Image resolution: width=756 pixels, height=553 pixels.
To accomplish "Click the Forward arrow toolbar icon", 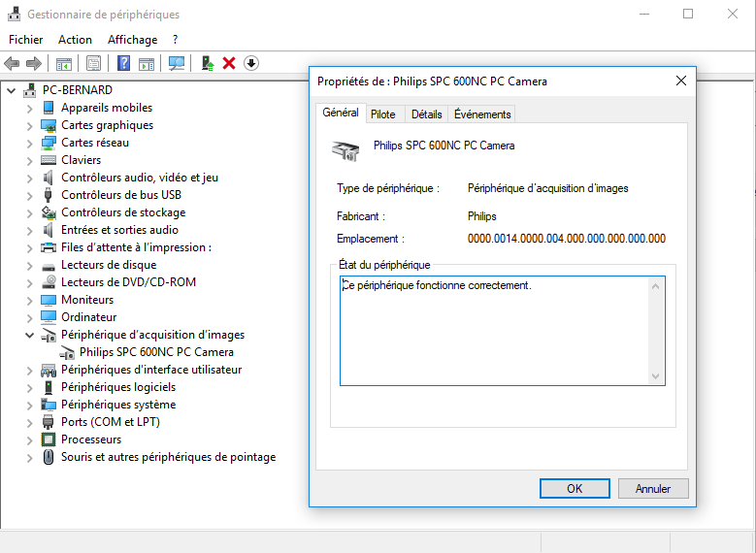I will pyautogui.click(x=34, y=63).
